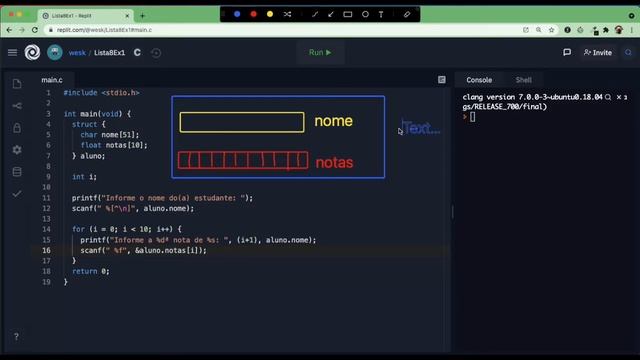Run the program
The image size is (640, 360).
(x=320, y=52)
